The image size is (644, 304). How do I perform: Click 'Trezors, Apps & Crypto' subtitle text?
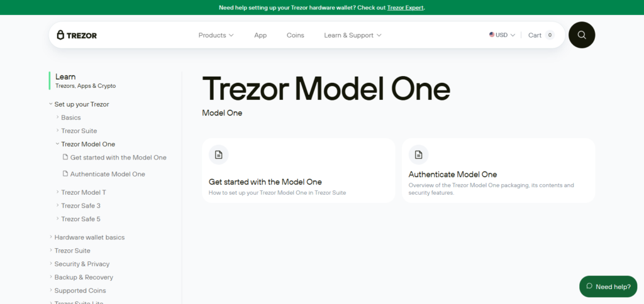click(x=86, y=86)
